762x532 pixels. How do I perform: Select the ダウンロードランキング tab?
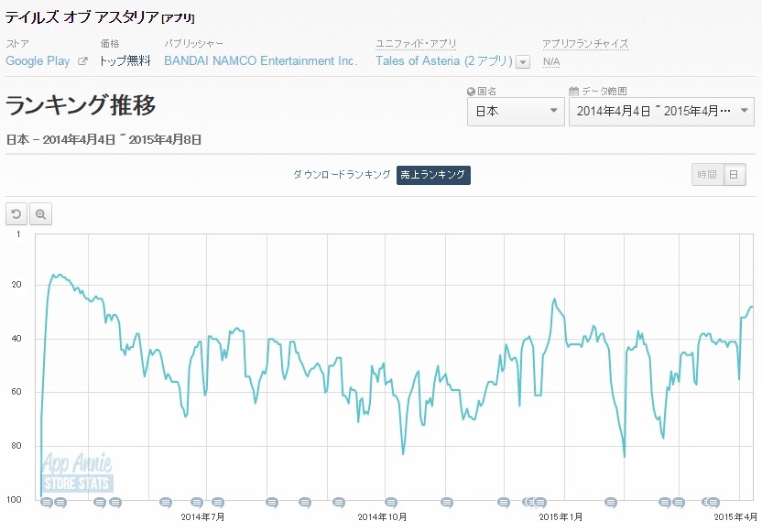pos(342,175)
